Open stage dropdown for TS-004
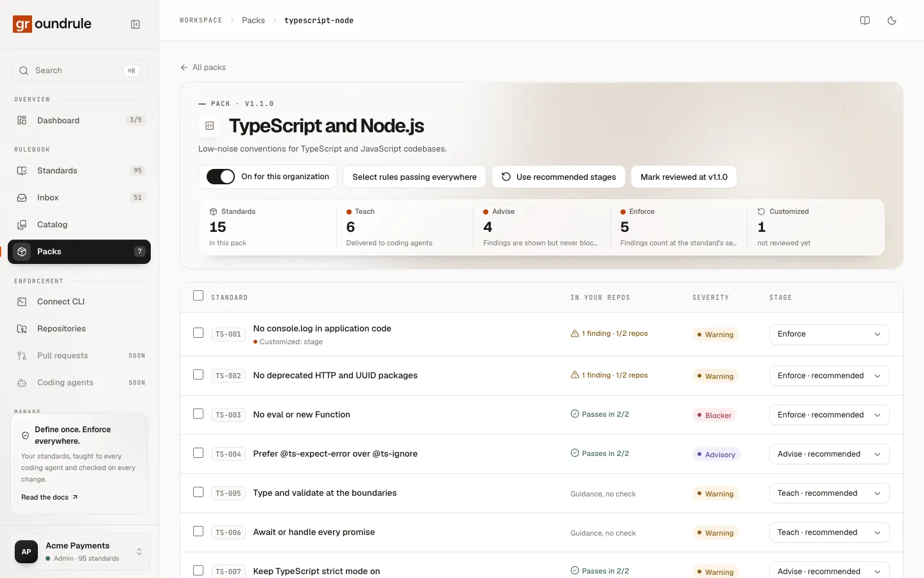The image size is (924, 578). 829,454
